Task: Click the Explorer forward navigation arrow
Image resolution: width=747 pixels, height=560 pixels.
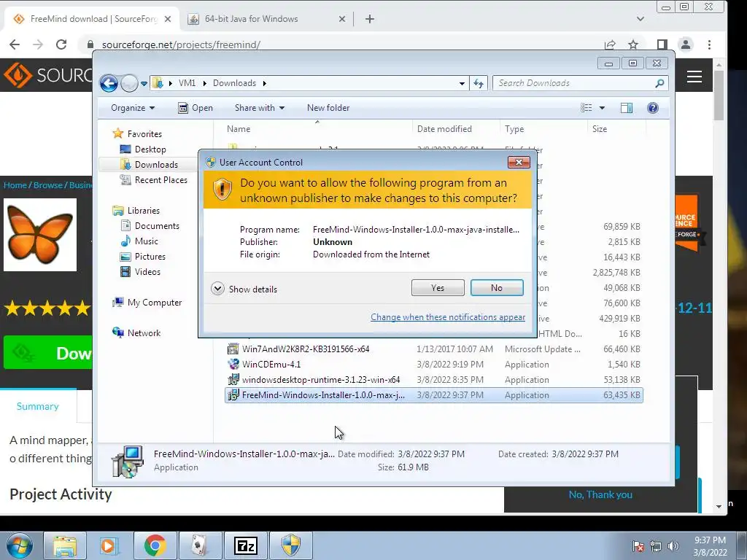Action: [128, 83]
